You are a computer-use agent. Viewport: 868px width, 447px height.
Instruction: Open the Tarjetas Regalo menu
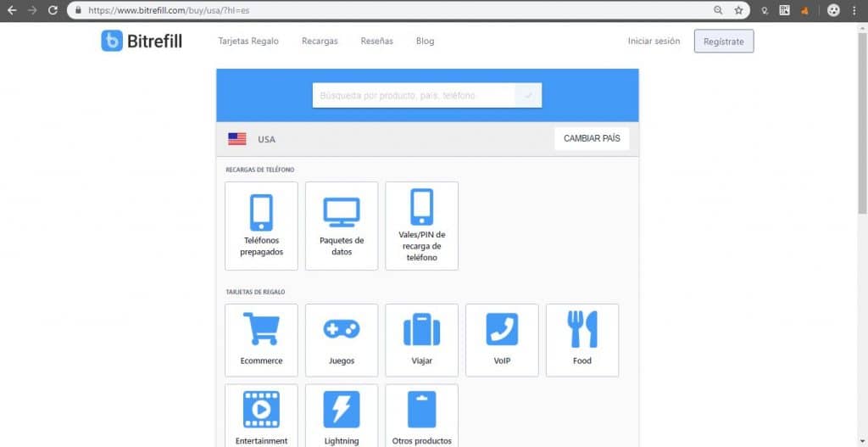click(248, 41)
